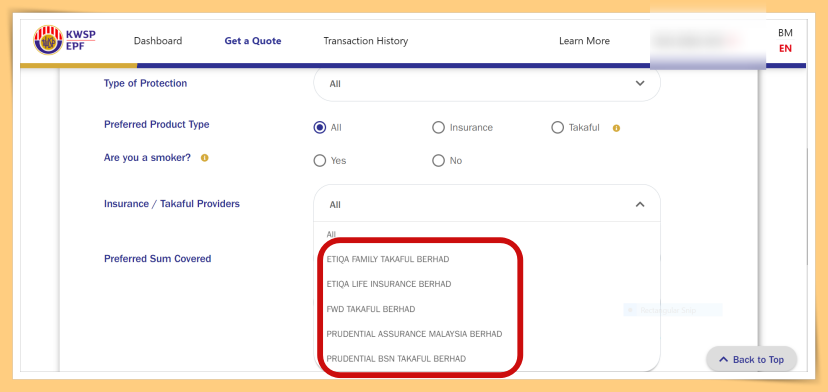
Task: Select ETIQA LIFE INSURANCE BERHAD option
Action: click(x=389, y=284)
